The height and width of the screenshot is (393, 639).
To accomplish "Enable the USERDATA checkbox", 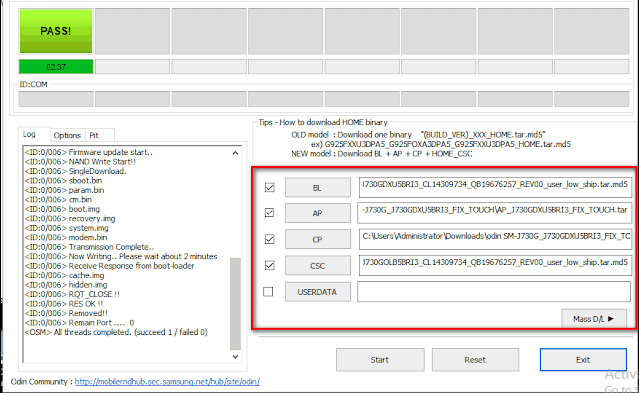I will pyautogui.click(x=268, y=292).
